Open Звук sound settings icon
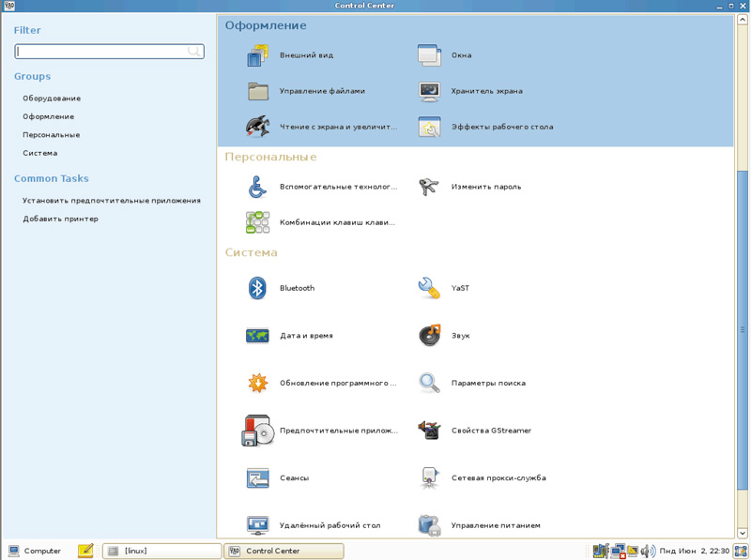 click(429, 336)
